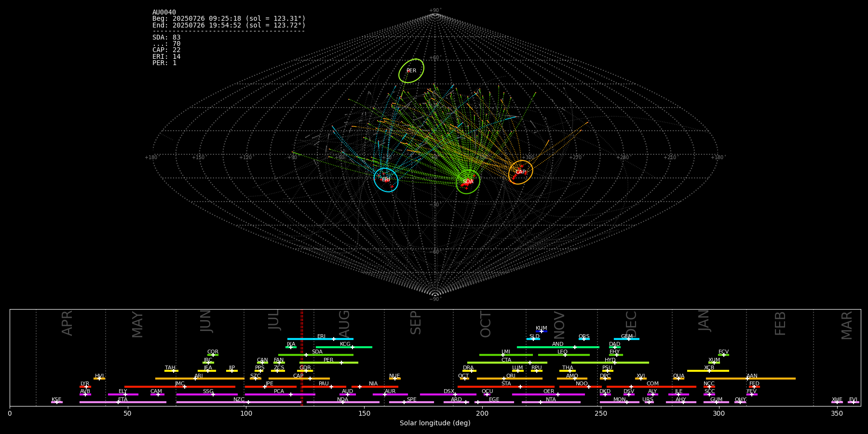
Task: Click the DSX shower bar in timeline
Action: [x=448, y=394]
